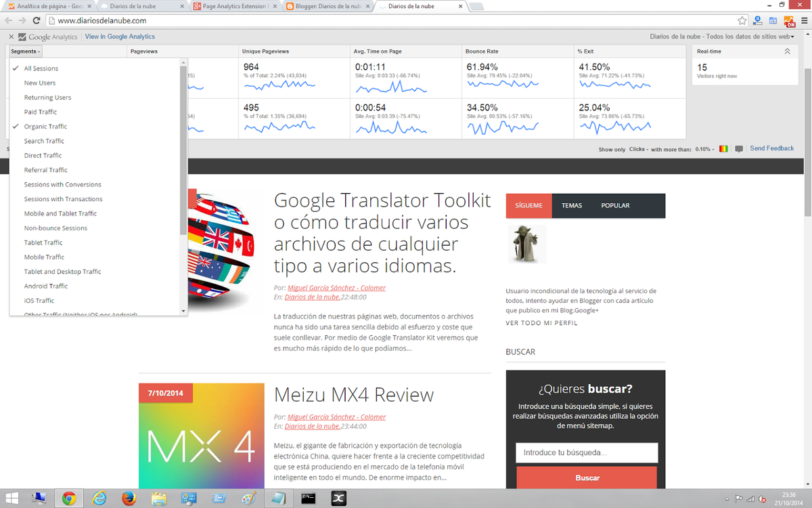
Task: Reload the page with the refresh icon
Action: coord(37,20)
